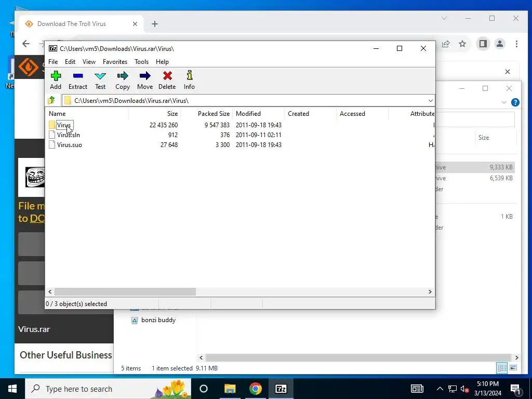532x399 pixels.
Task: Extract files using the Extract icon
Action: pos(78,81)
